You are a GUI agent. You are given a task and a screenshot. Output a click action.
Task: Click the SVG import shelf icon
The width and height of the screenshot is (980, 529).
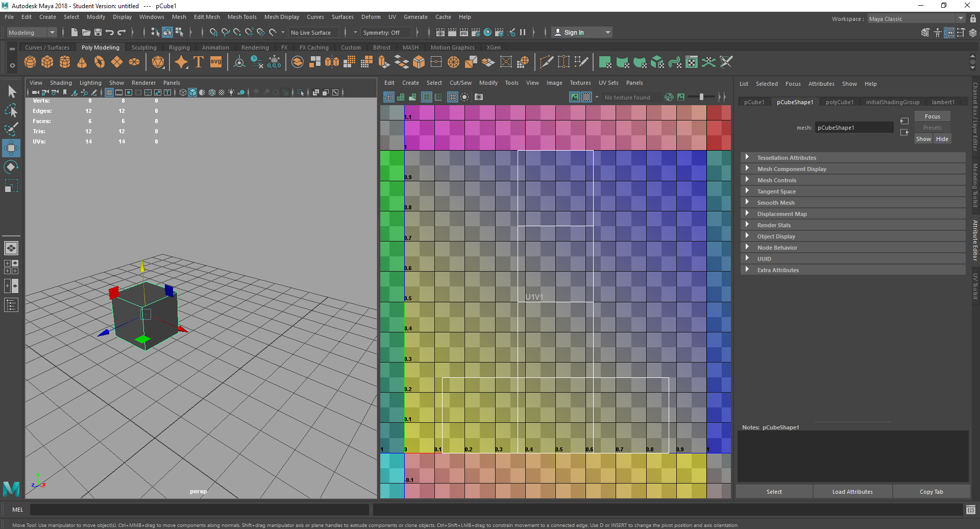[x=216, y=62]
